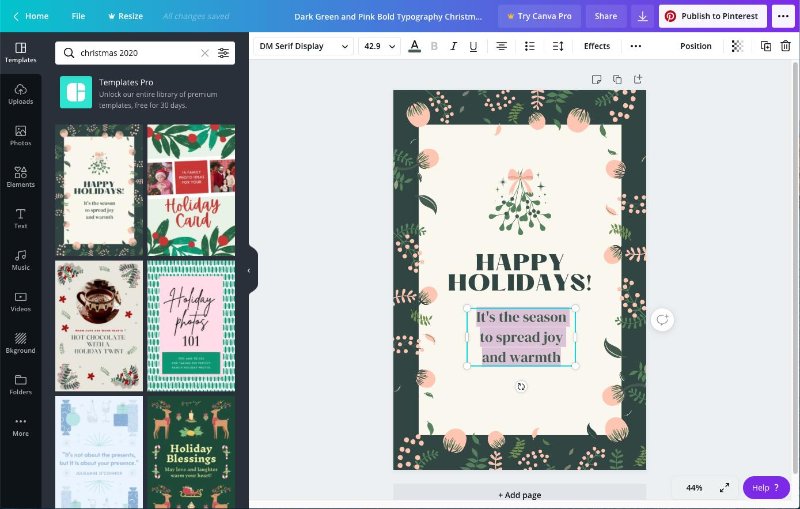Open the Music sidebar tab
Image resolution: width=800 pixels, height=509 pixels.
point(20,260)
